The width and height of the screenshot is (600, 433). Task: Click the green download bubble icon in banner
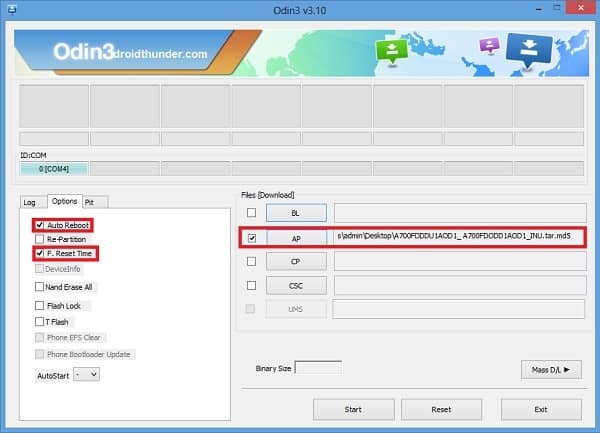391,51
